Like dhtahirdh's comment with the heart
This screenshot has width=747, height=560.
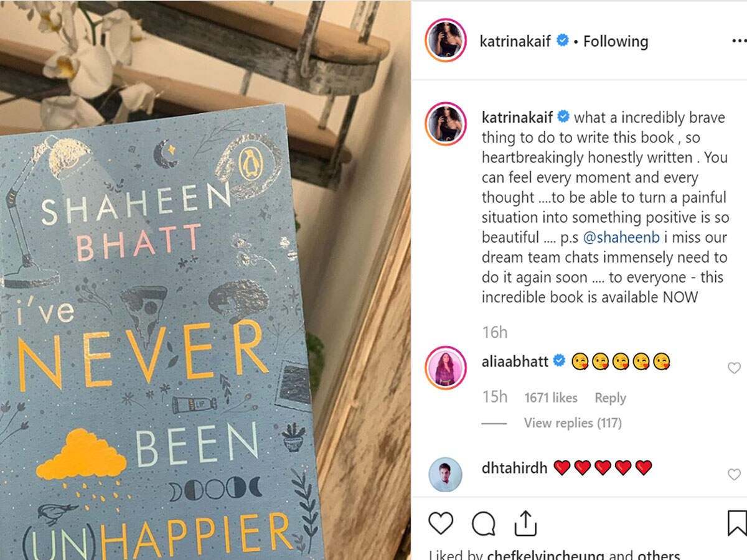pos(735,475)
